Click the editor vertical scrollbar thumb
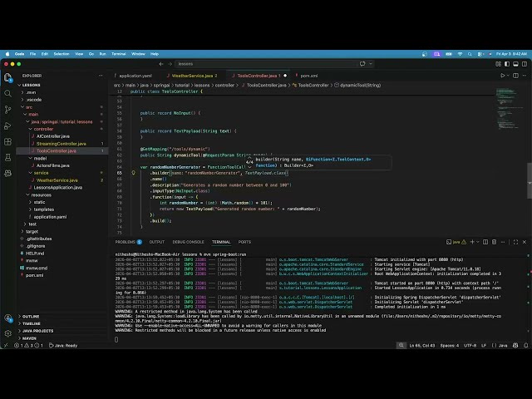 point(530,181)
